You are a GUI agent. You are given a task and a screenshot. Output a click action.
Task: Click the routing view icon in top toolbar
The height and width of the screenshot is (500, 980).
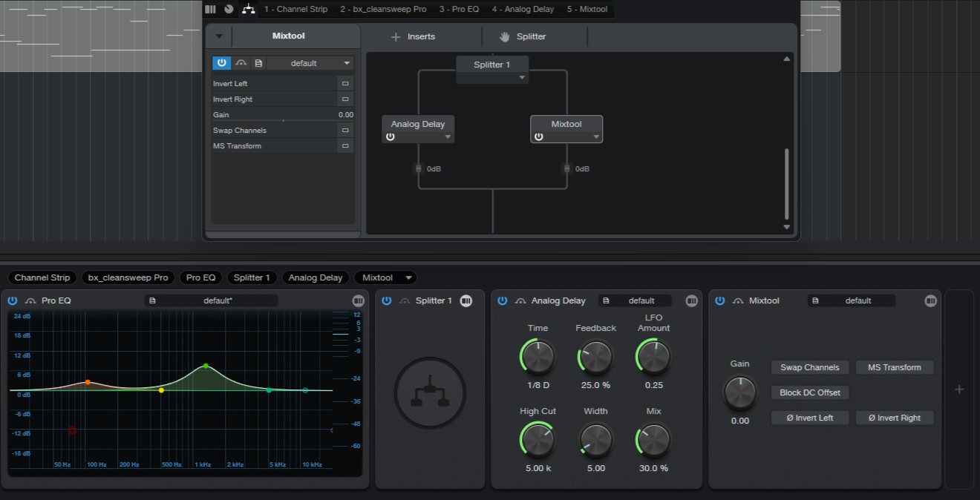pyautogui.click(x=249, y=9)
